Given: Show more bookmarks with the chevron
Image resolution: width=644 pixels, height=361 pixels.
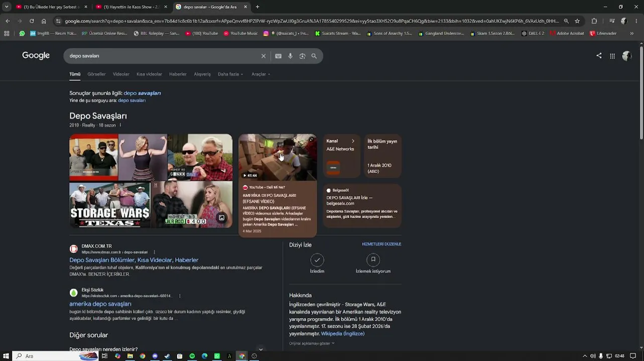Looking at the screenshot, I should (631, 34).
